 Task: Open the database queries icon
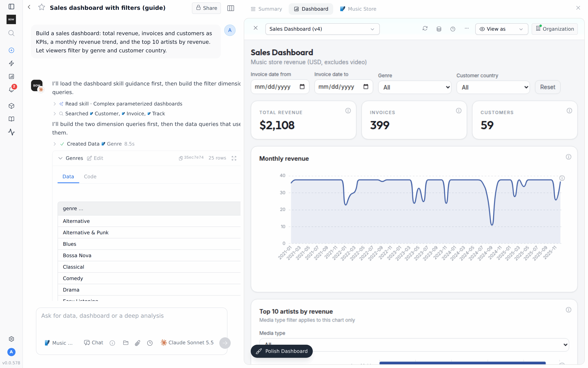[x=439, y=29]
